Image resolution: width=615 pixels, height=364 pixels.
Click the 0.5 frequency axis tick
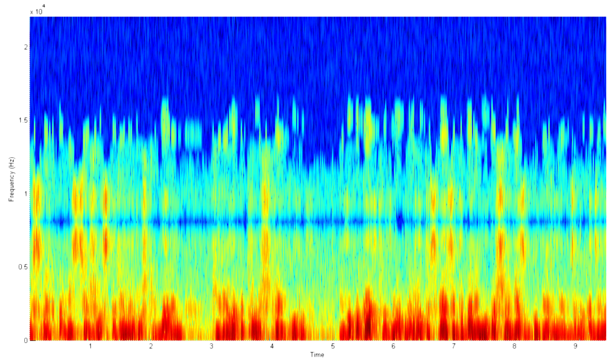[x=23, y=267]
